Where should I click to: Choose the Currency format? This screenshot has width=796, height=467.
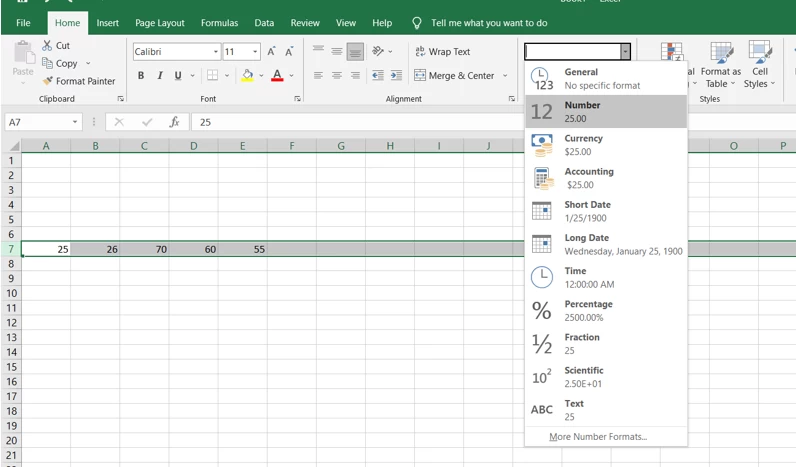coord(606,145)
